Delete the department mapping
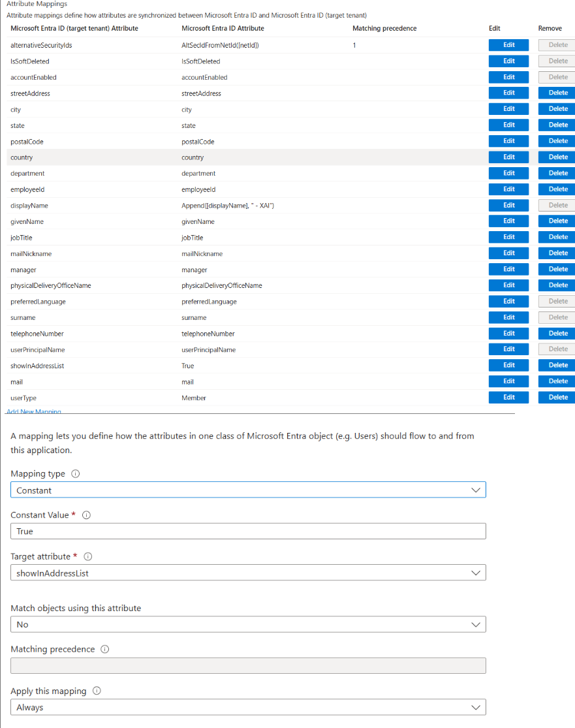 tap(558, 173)
